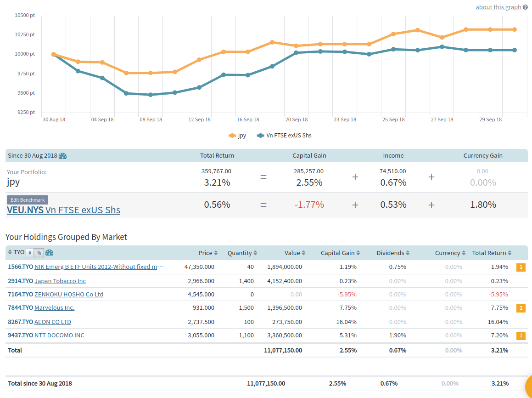Sort by the Dividends column header
This screenshot has width=532, height=398.
[390, 253]
